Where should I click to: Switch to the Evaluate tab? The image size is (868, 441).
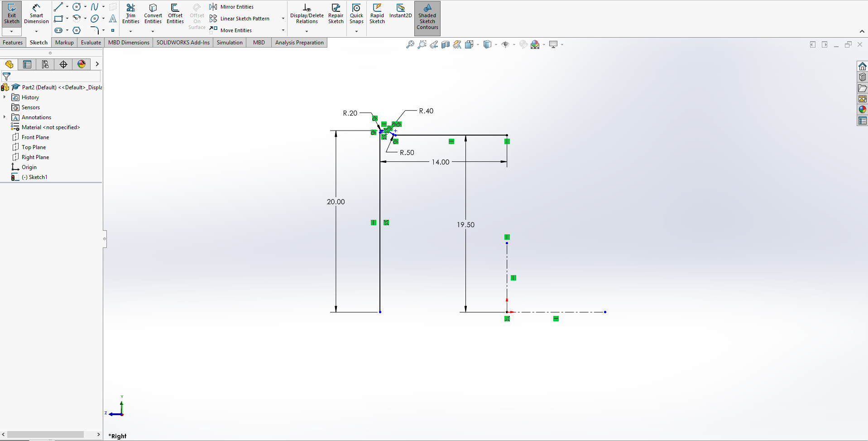(x=91, y=43)
